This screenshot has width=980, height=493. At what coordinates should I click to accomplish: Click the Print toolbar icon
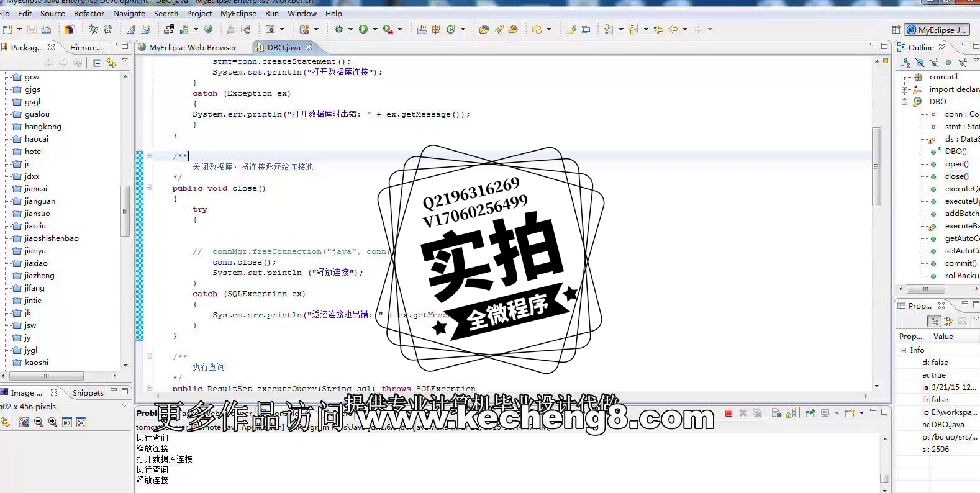coord(46,29)
